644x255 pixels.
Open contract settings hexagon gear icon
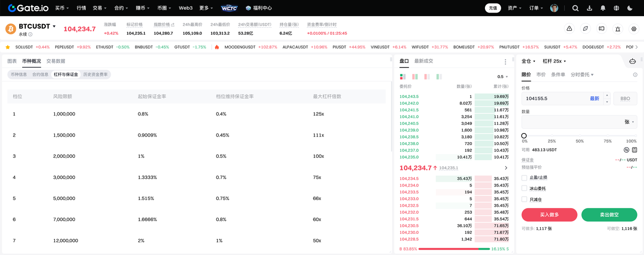click(634, 29)
